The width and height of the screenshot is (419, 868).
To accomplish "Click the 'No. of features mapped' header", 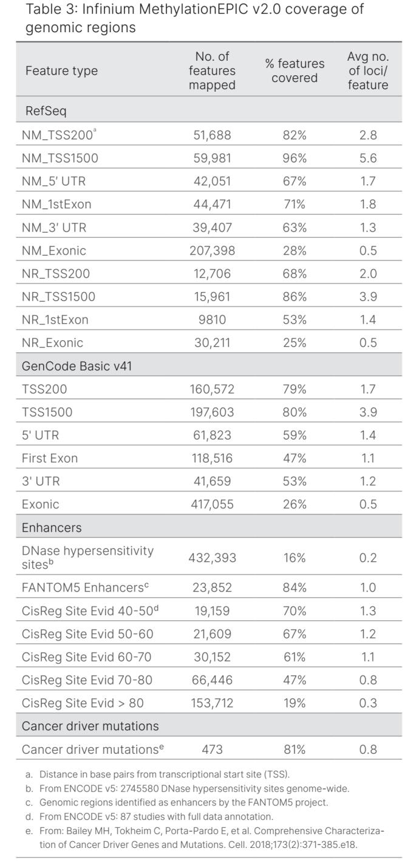I will coord(212,71).
